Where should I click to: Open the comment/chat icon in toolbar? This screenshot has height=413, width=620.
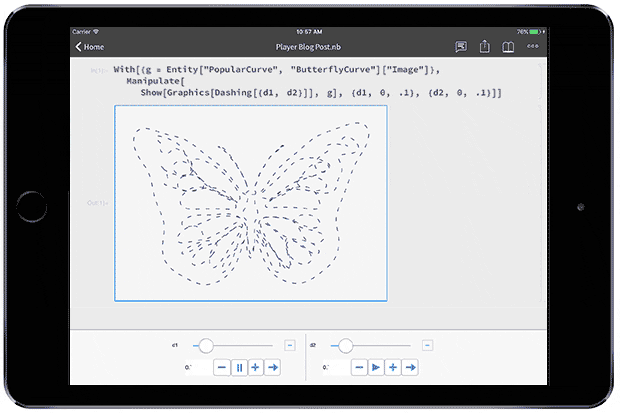(x=461, y=46)
